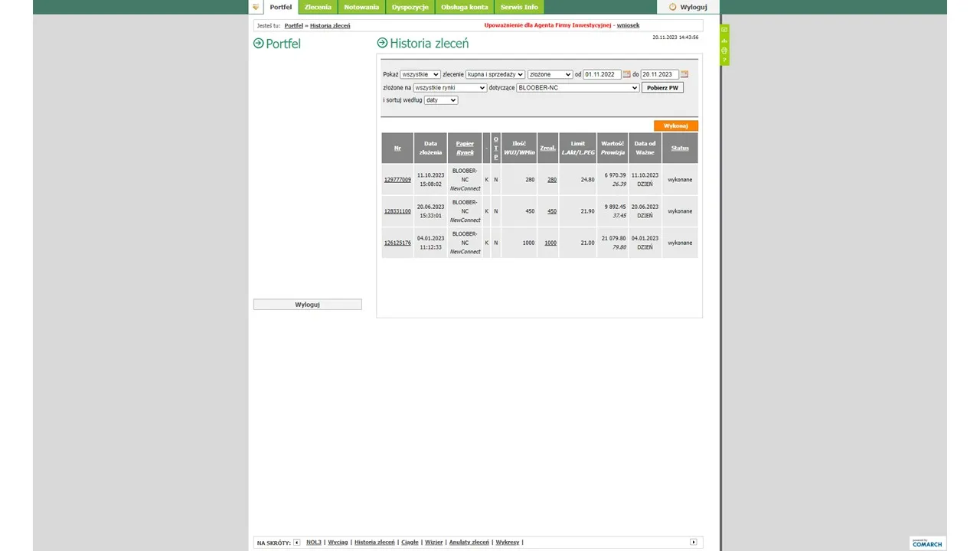Screen dimensions: 980x551
Task: Open the Anulaty zleceń shortcut link
Action: click(x=469, y=542)
